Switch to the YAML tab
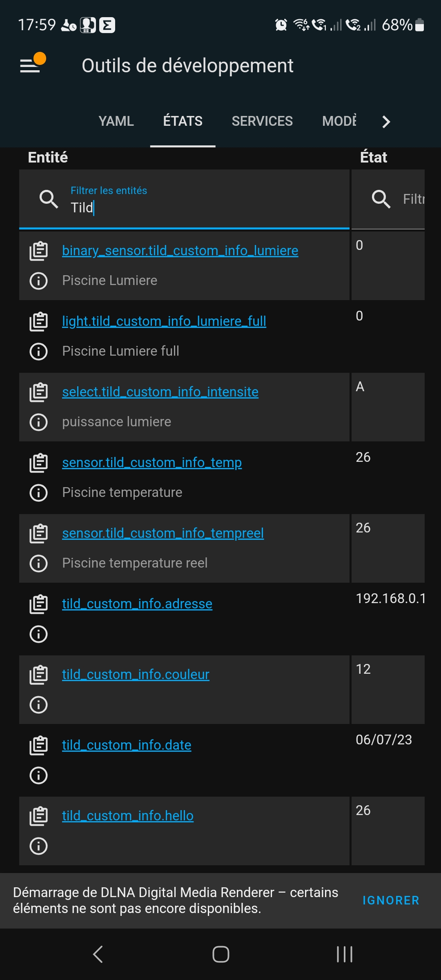This screenshot has width=441, height=980. (116, 121)
